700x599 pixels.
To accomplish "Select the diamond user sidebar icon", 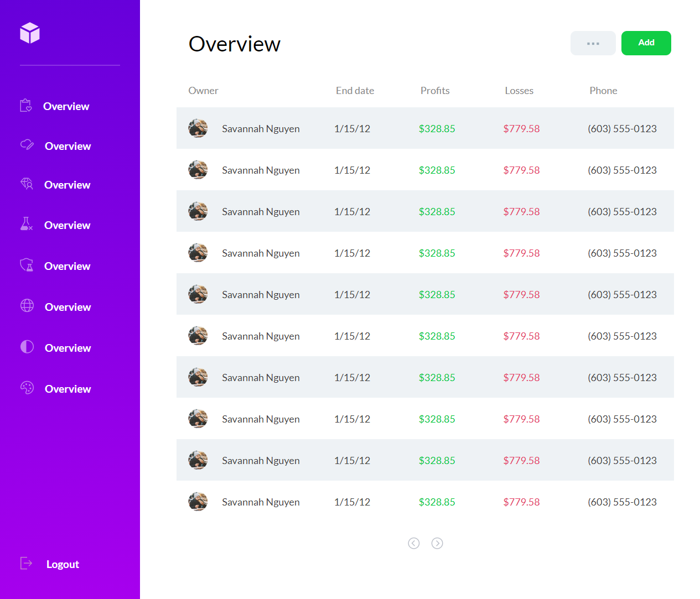I will [27, 184].
